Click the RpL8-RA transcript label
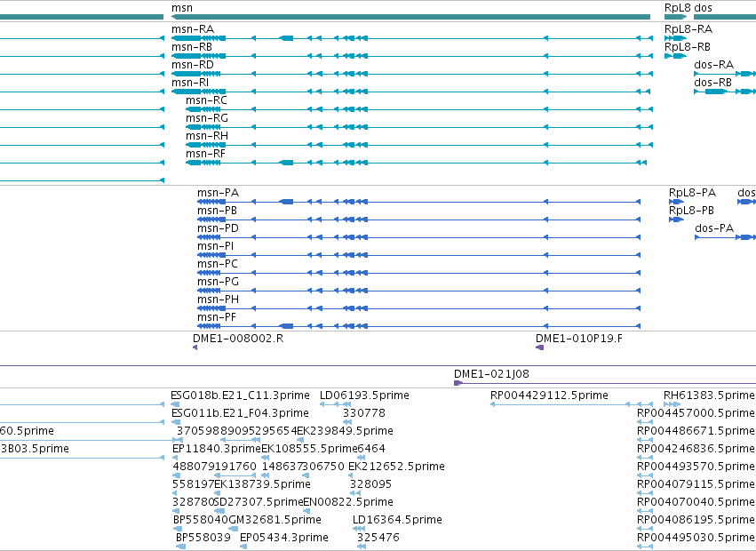The height and width of the screenshot is (551, 756). pyautogui.click(x=688, y=29)
